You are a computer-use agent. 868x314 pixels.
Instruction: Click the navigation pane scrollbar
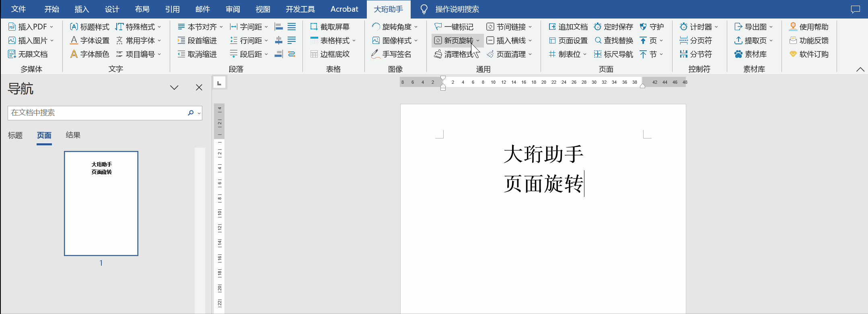coord(200,230)
